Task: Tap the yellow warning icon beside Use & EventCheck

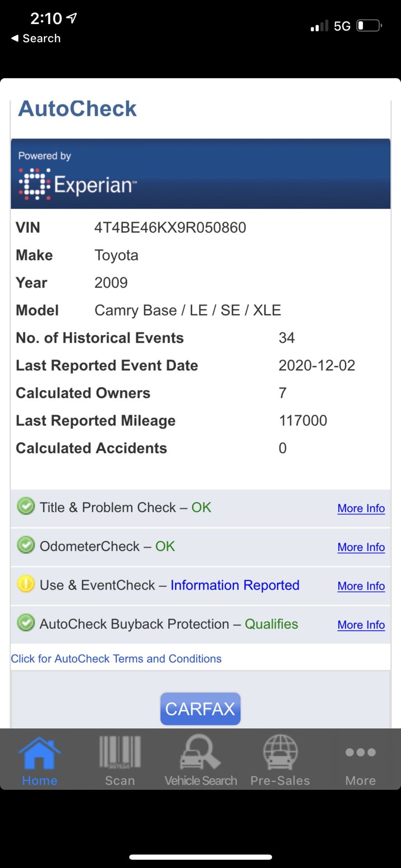Action: pyautogui.click(x=26, y=584)
